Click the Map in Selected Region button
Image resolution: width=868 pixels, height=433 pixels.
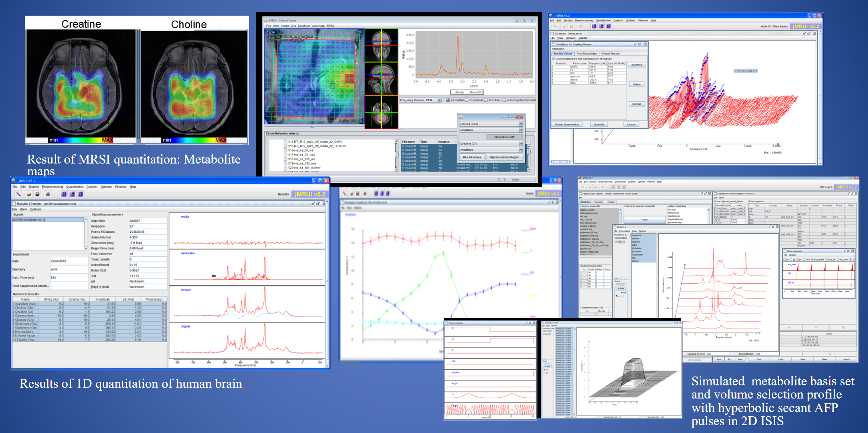(x=504, y=157)
